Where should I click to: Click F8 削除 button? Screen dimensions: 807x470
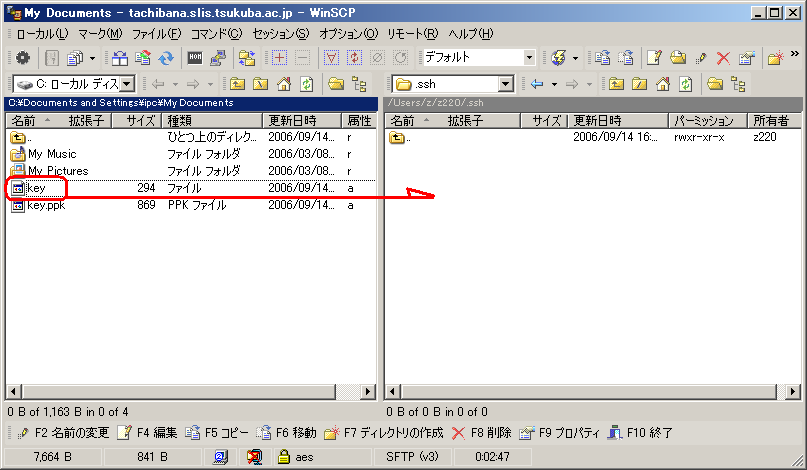tap(481, 433)
